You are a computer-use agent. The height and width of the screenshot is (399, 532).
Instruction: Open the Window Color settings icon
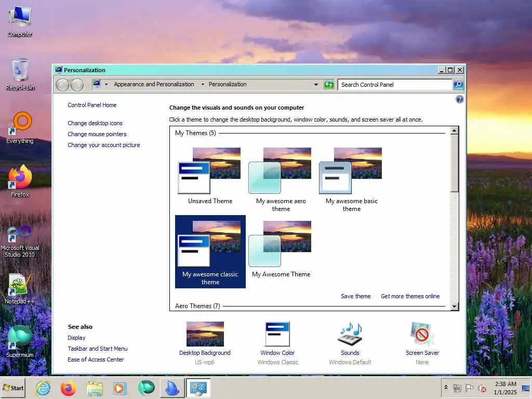pyautogui.click(x=277, y=334)
